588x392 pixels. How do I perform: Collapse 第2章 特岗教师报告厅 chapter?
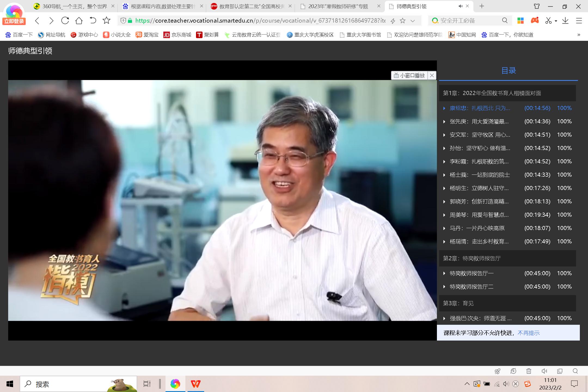(x=507, y=258)
